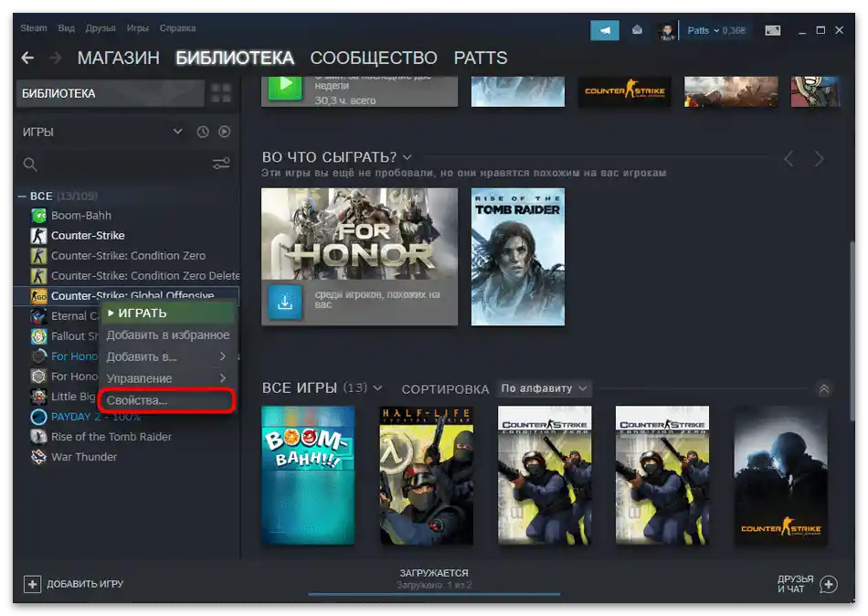868x616 pixels.
Task: Sort games by recent activity clock icon
Action: [203, 132]
